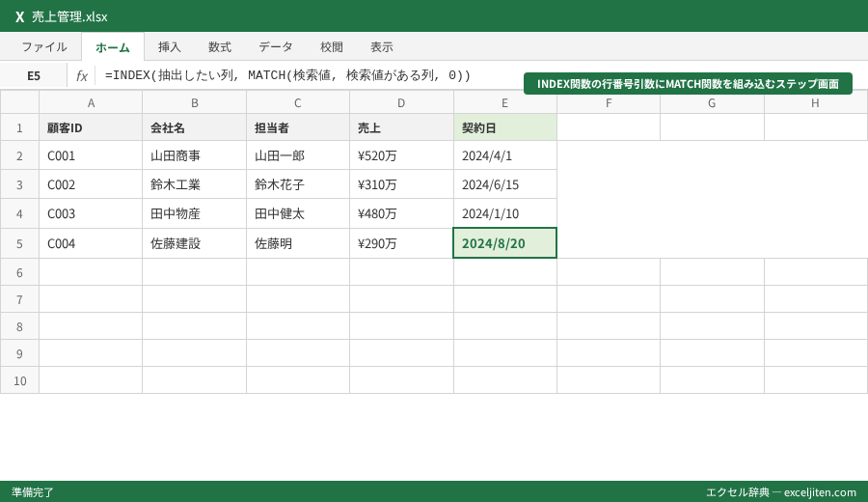Click the 会社名 header cell

(194, 128)
